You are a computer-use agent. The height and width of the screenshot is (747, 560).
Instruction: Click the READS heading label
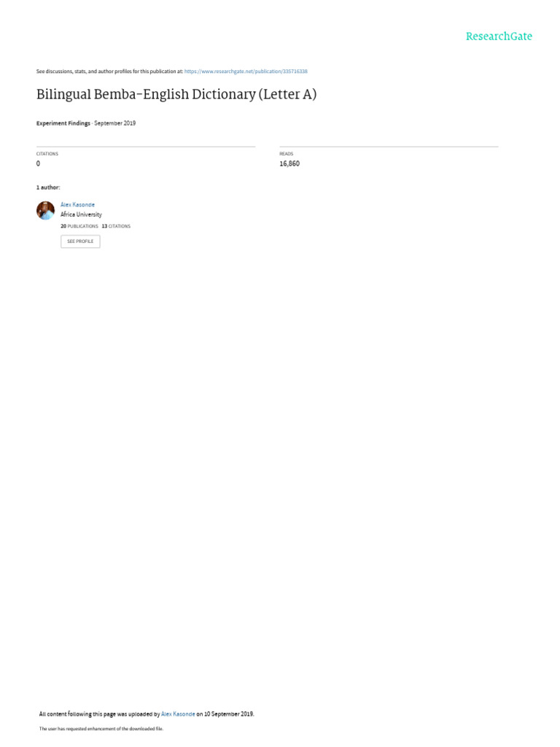point(286,154)
